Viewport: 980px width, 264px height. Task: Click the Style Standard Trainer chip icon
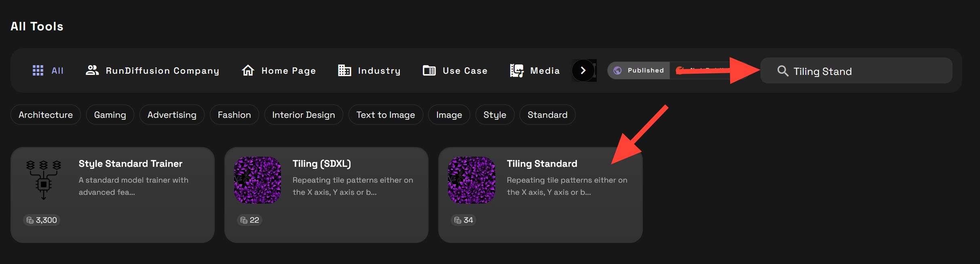(44, 180)
